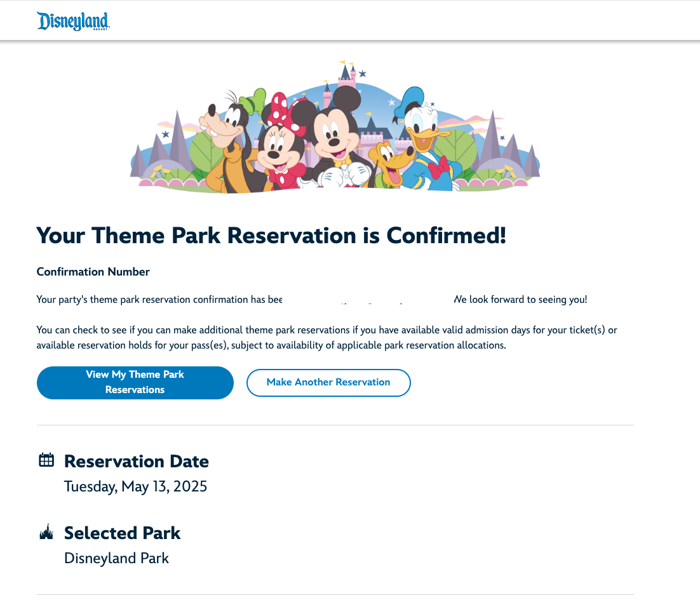Click the Make Another Reservation button
Screen dimensions: 700x607
click(x=328, y=382)
